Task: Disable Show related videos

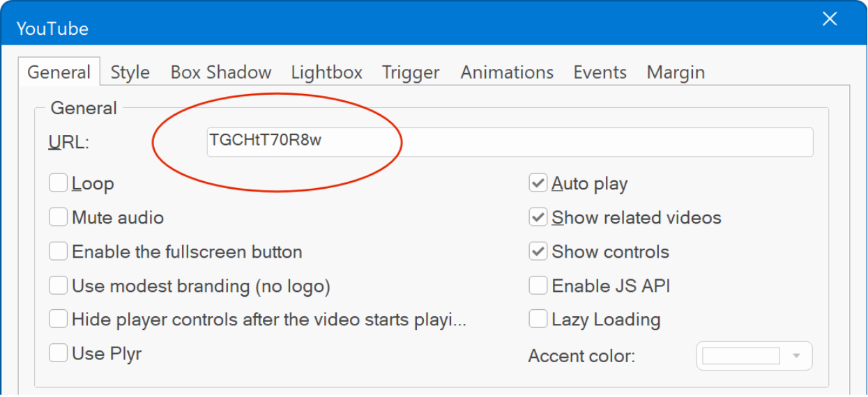Action: (538, 217)
